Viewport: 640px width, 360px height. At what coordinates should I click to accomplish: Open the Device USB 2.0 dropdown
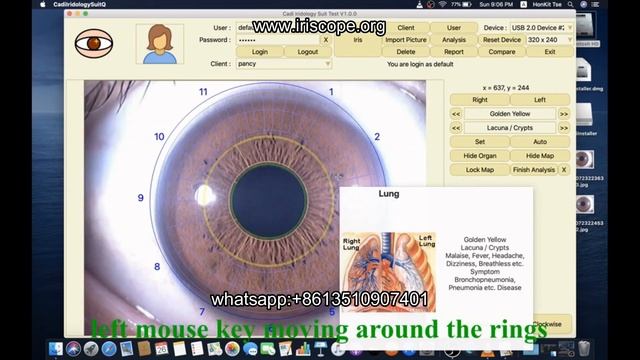[542, 28]
